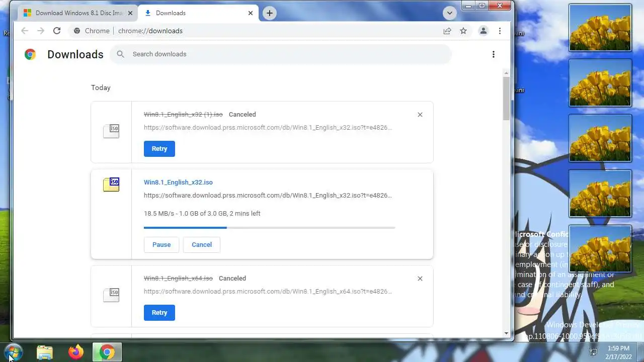Remove canceled Win8.1_English_x64.iso from list
This screenshot has width=644, height=362.
tap(420, 279)
